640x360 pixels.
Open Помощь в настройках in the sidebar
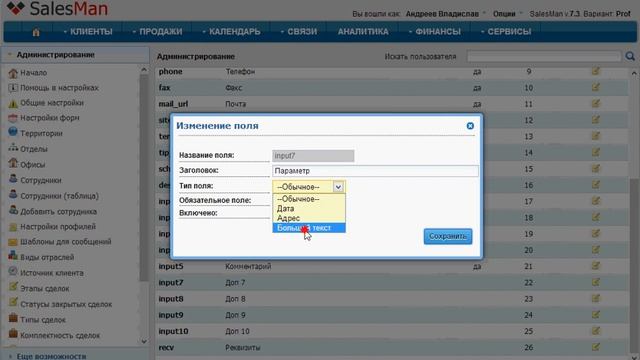(59, 88)
